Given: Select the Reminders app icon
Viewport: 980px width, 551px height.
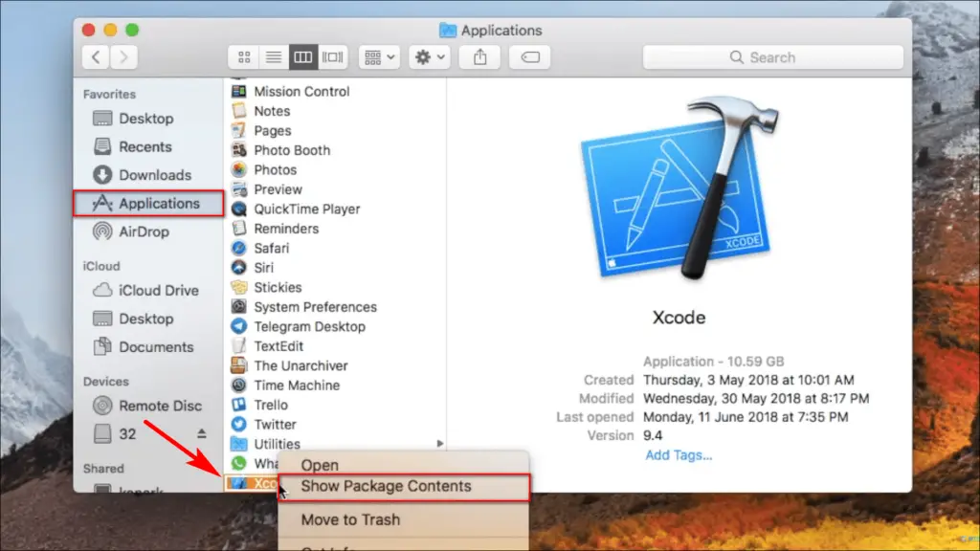Looking at the screenshot, I should click(x=238, y=229).
